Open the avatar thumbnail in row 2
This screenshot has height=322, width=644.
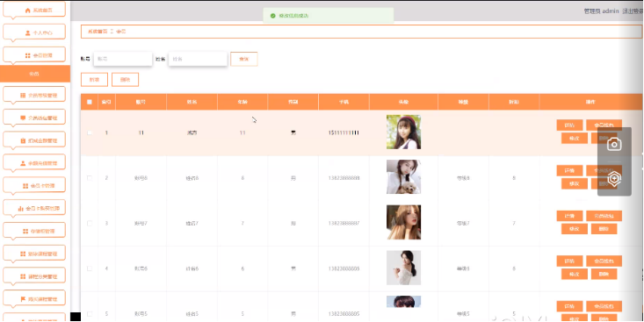click(x=403, y=176)
